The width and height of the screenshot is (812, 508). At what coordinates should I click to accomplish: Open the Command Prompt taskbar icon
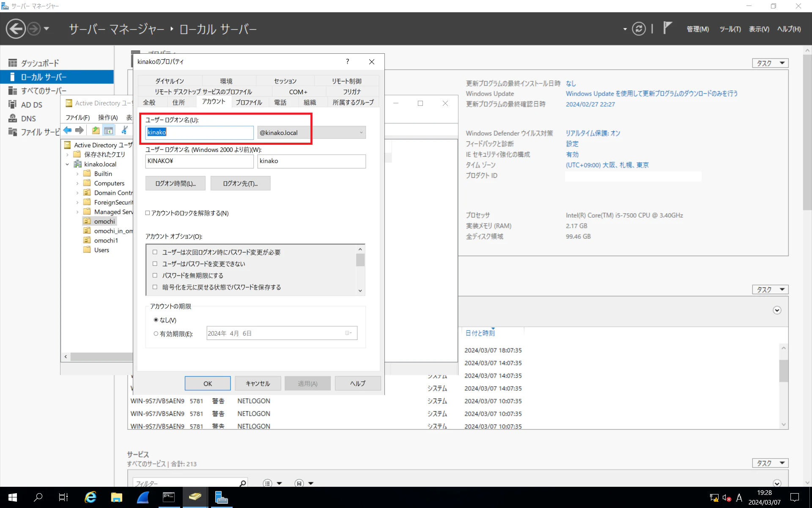point(169,497)
